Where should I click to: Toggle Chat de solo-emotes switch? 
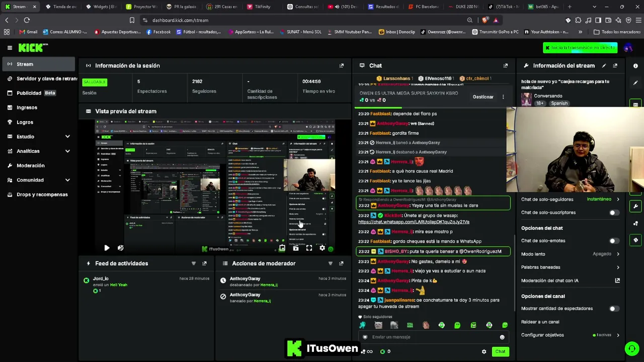tap(614, 241)
